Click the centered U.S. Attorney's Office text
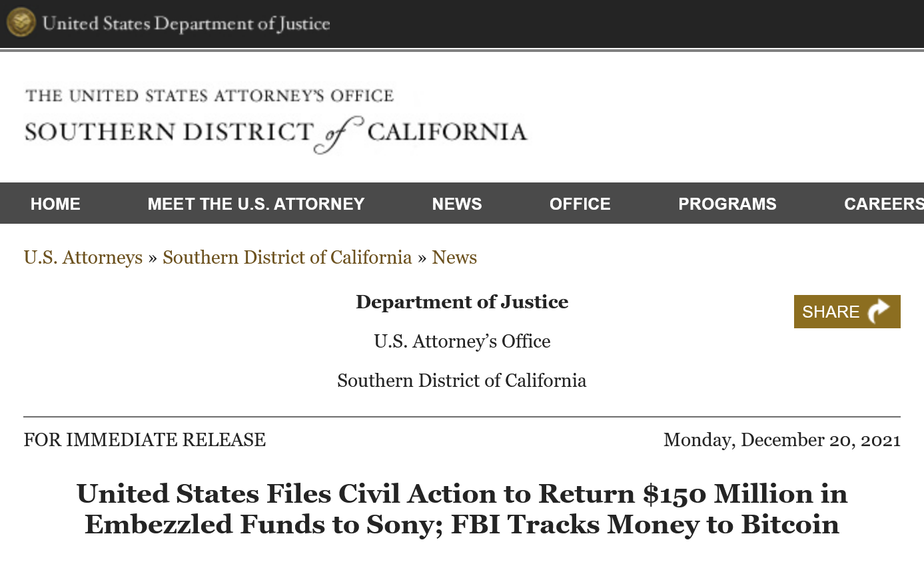The width and height of the screenshot is (924, 562). 462,342
